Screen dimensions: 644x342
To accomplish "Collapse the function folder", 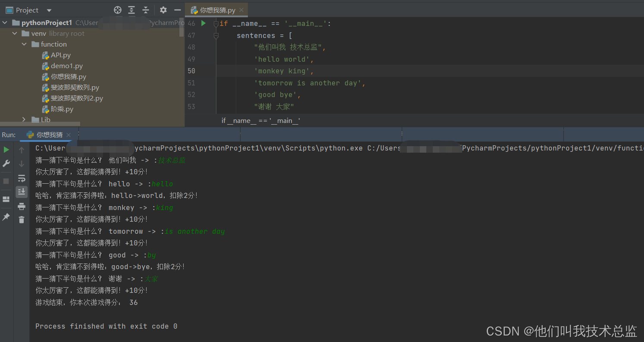I will pyautogui.click(x=24, y=44).
